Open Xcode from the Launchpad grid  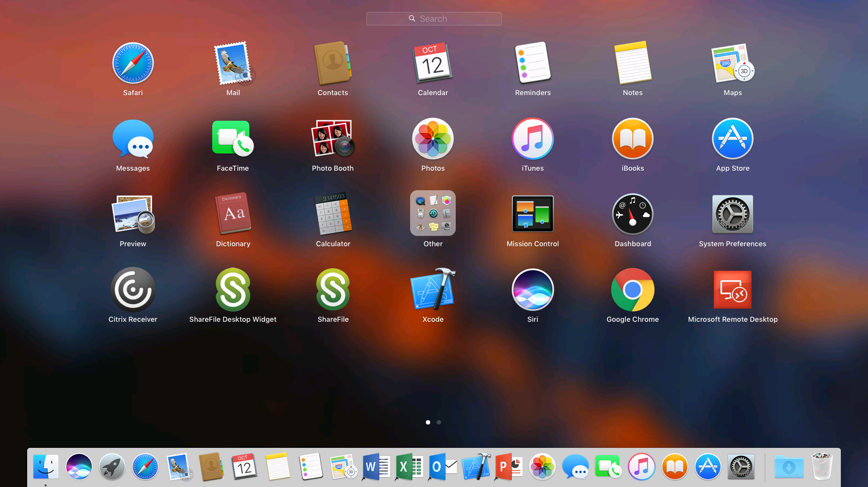click(x=433, y=289)
